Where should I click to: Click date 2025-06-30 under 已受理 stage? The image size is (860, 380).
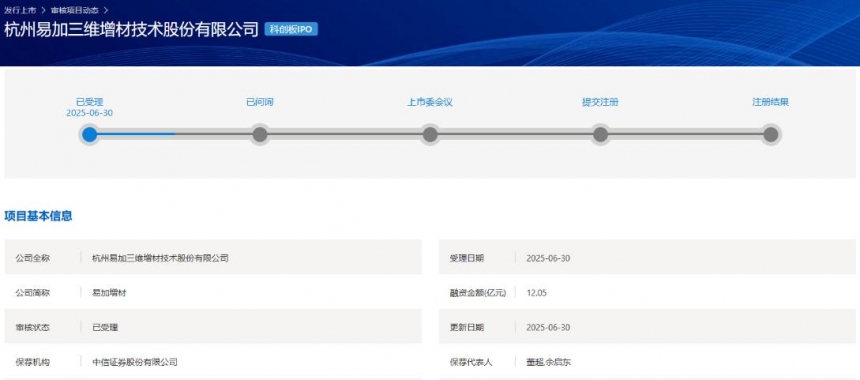pos(89,113)
